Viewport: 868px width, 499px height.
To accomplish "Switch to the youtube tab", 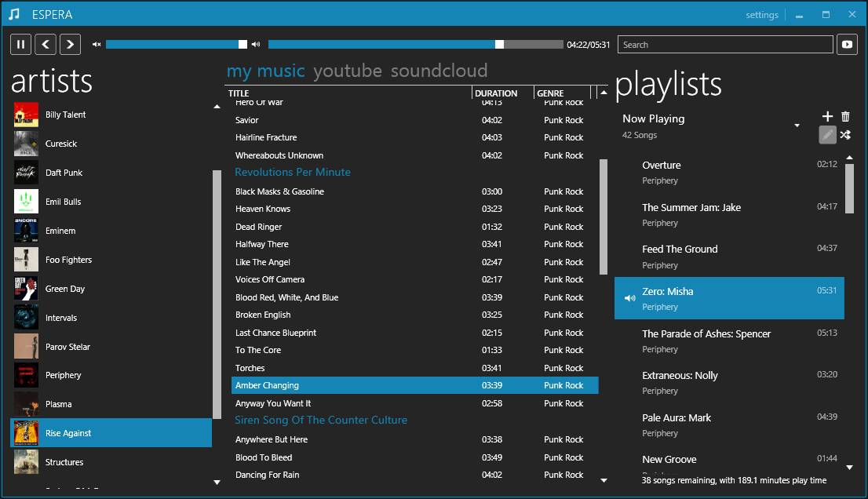I will (347, 71).
